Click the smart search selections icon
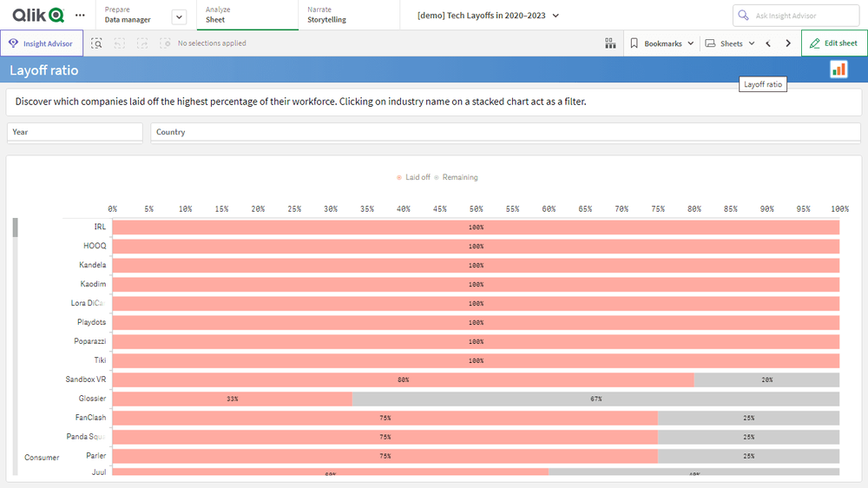The width and height of the screenshot is (868, 488). point(97,43)
